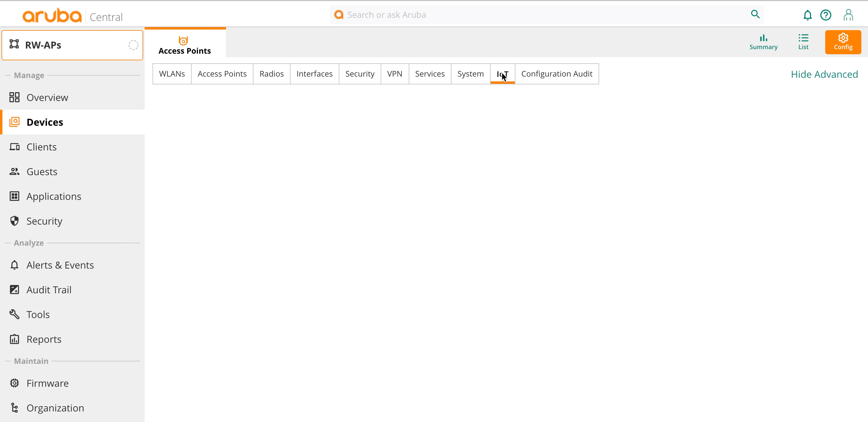The height and width of the screenshot is (422, 868).
Task: Click the Aruba Central logo
Action: (72, 15)
